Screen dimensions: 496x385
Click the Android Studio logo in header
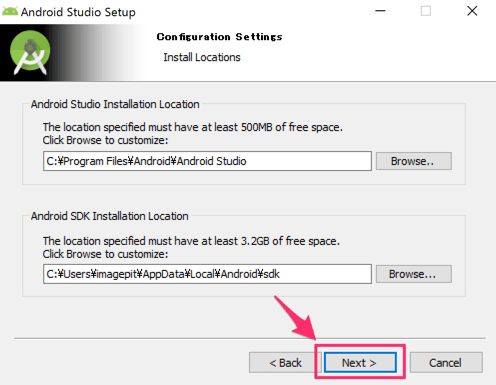(x=30, y=52)
